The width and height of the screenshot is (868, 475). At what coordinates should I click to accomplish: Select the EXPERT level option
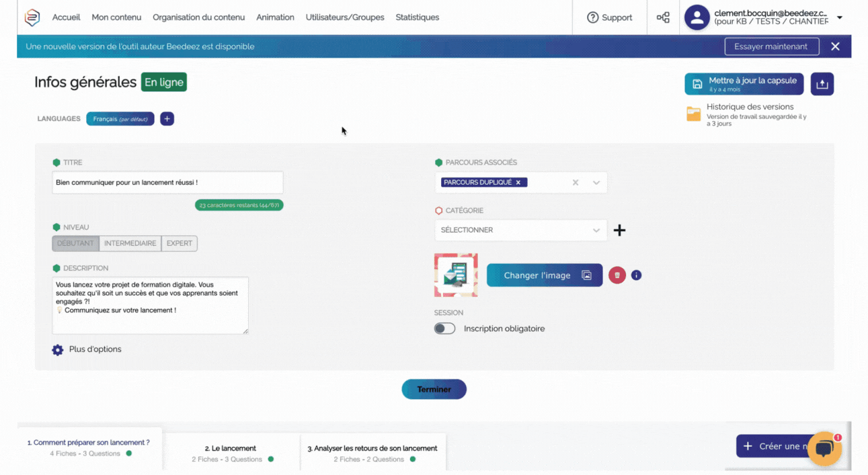[x=180, y=243]
